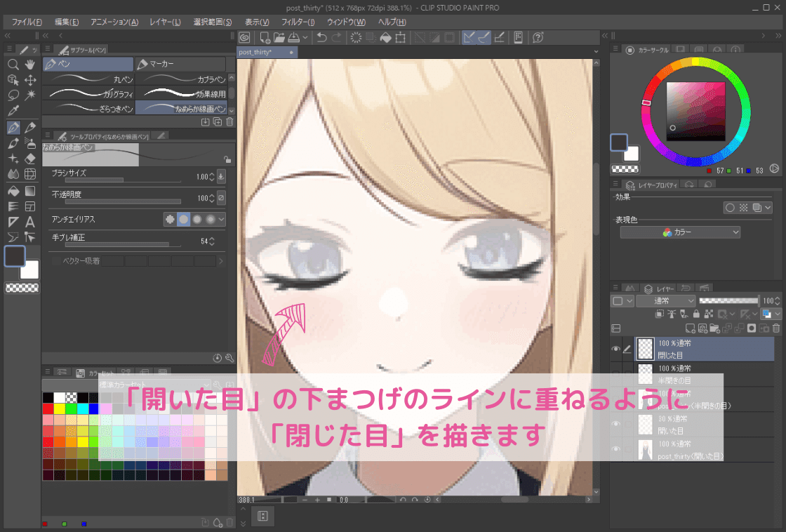Select the Eraser tool
The height and width of the screenshot is (532, 786).
pyautogui.click(x=30, y=159)
